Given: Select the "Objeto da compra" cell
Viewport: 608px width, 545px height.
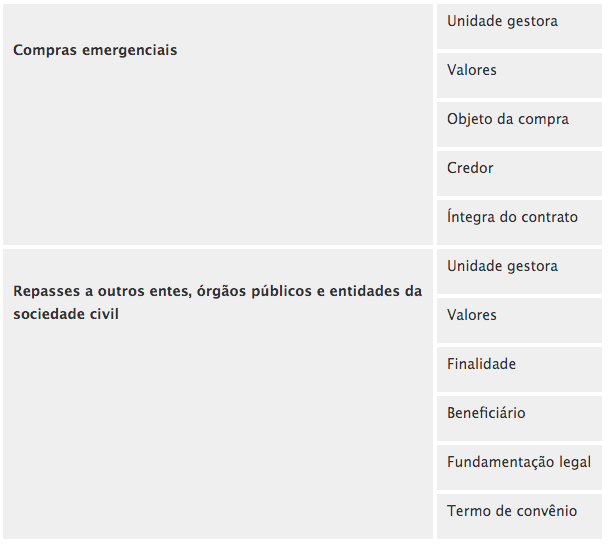Looking at the screenshot, I should [x=508, y=119].
